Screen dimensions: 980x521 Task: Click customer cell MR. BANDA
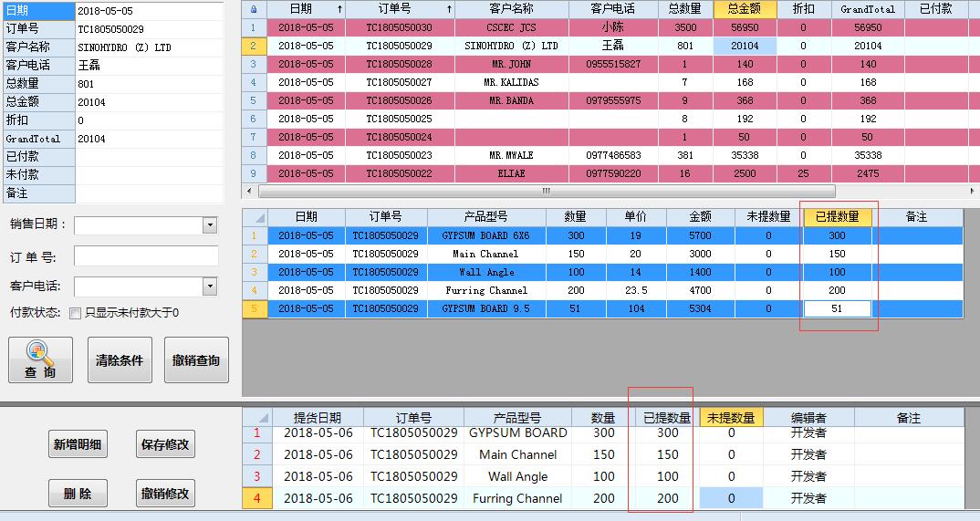tap(511, 100)
